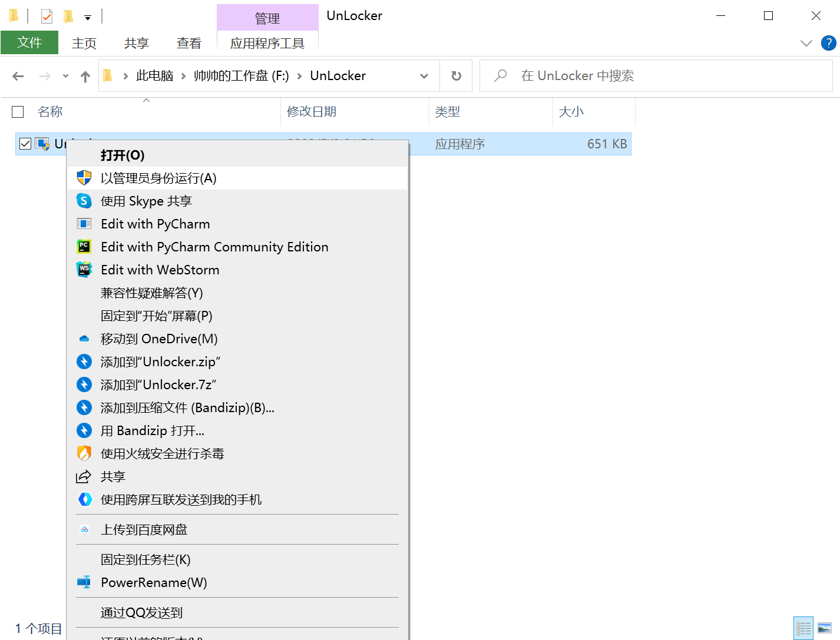
Task: Switch to the 查看 ribbon tab
Action: [189, 43]
